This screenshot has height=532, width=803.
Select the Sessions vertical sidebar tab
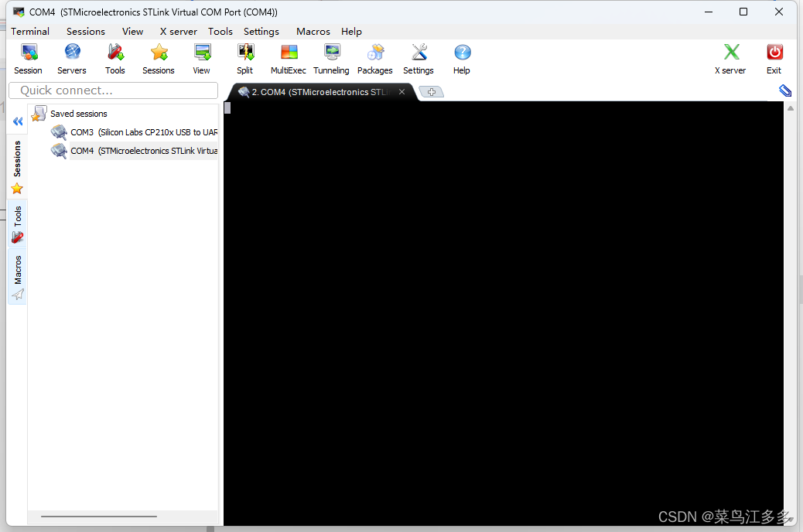[x=18, y=167]
